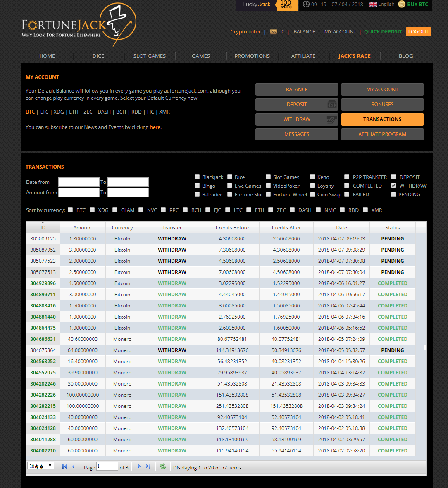Screen dimensions: 448x488
Task: Click the table's vertical scrollbar handle
Action: tap(425, 348)
